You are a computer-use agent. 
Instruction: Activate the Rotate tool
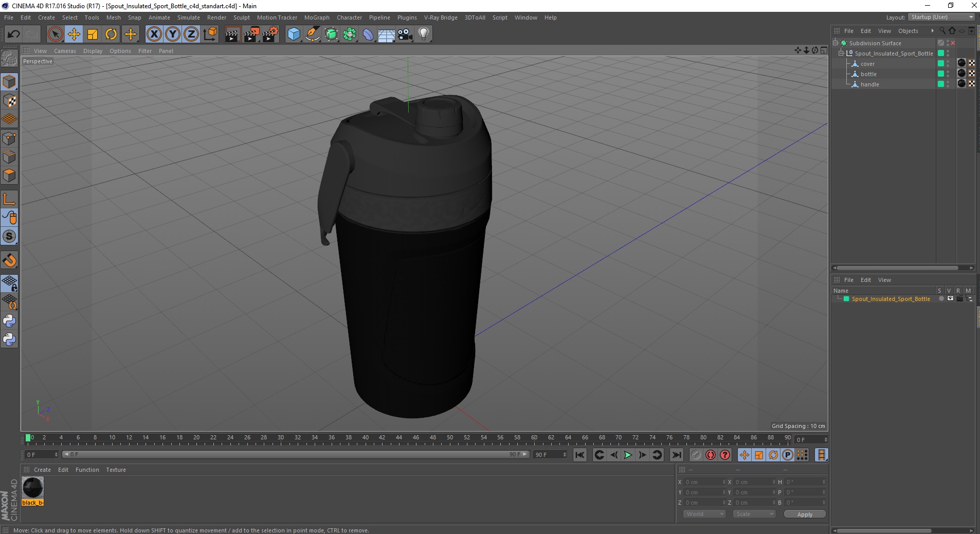click(x=111, y=34)
